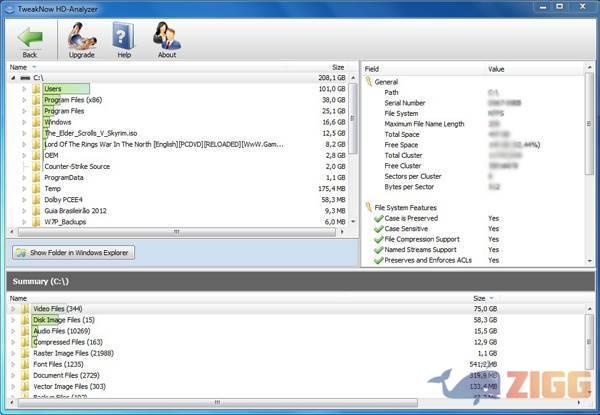Click the File System Features key icon
Image resolution: width=600 pixels, height=415 pixels.
(369, 207)
